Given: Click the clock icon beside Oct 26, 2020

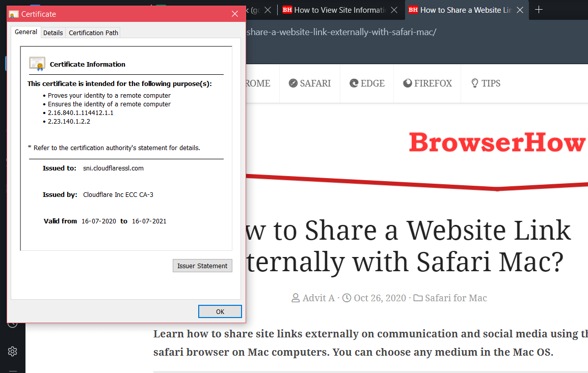Looking at the screenshot, I should pyautogui.click(x=347, y=298).
